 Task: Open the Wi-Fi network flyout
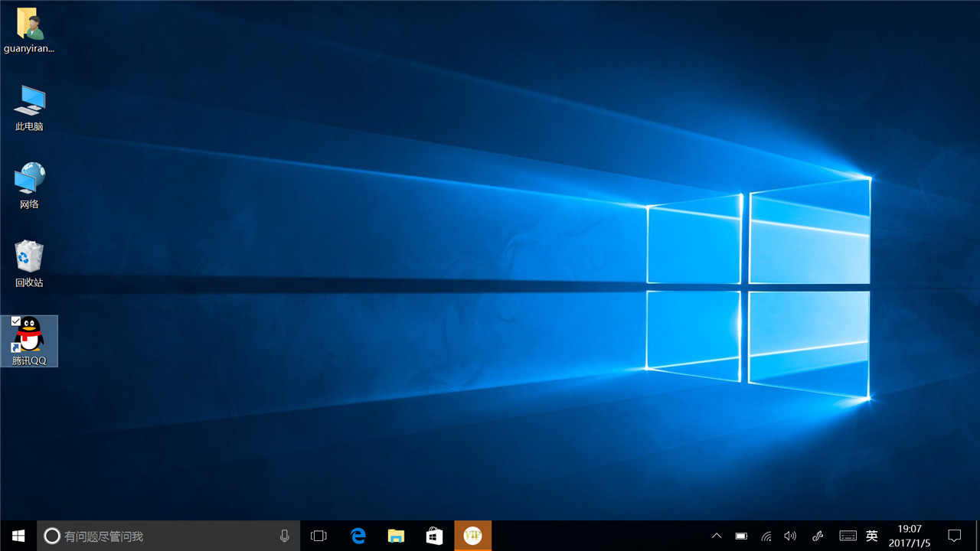[x=766, y=536]
